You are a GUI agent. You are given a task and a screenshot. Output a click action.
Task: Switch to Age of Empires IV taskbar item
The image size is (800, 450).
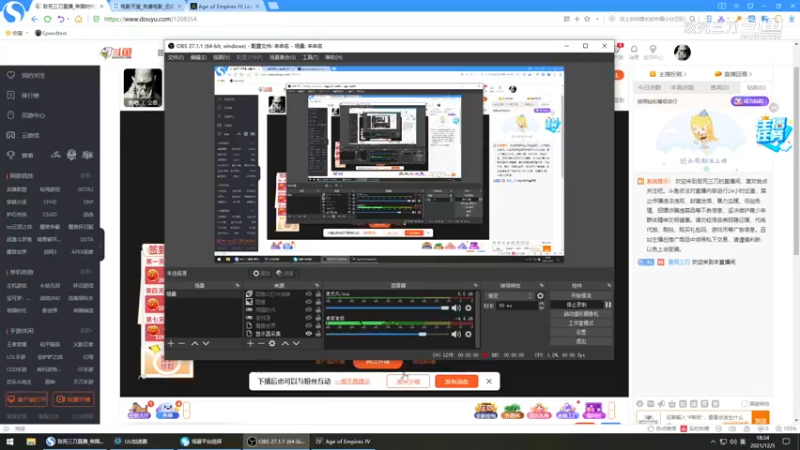coord(343,441)
